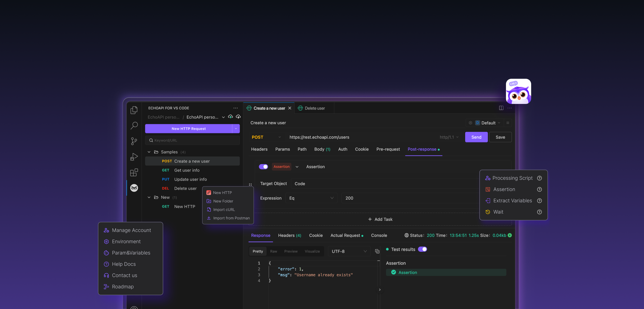The width and height of the screenshot is (644, 309).
Task: Open the http/1.1 protocol dropdown
Action: coord(449,137)
